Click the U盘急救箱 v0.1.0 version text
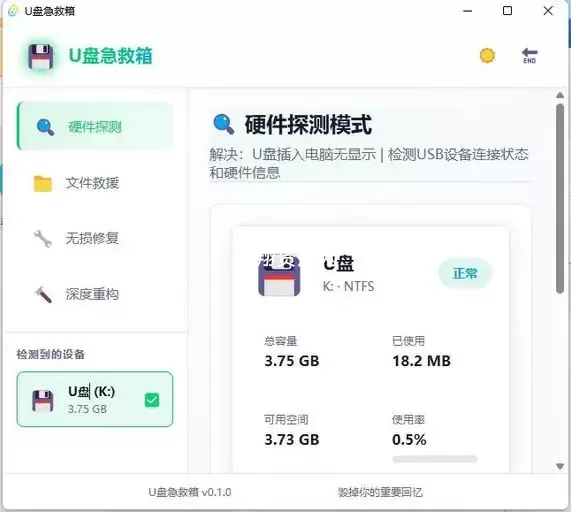Viewport: 571px width, 512px height. pos(190,492)
